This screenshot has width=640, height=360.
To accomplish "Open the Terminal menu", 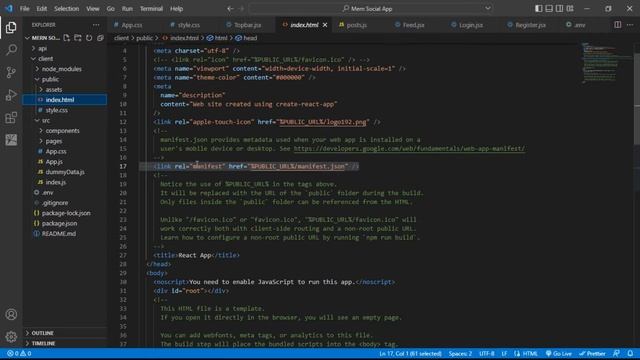I will pyautogui.click(x=151, y=9).
